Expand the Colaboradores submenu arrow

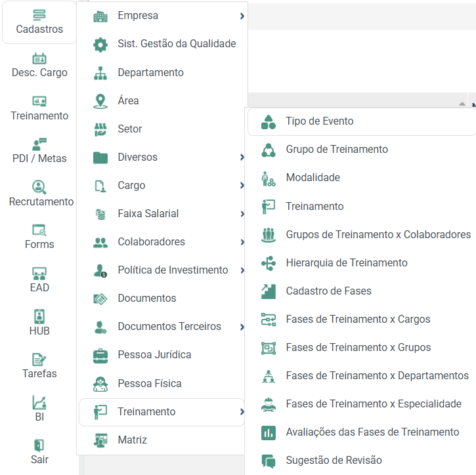tap(242, 242)
